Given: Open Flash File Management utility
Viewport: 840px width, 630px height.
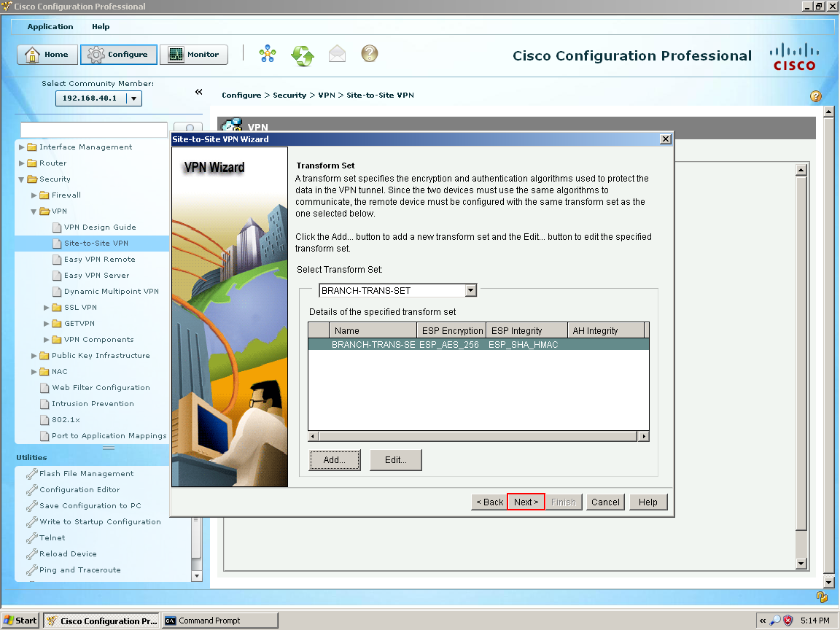Looking at the screenshot, I should click(86, 473).
